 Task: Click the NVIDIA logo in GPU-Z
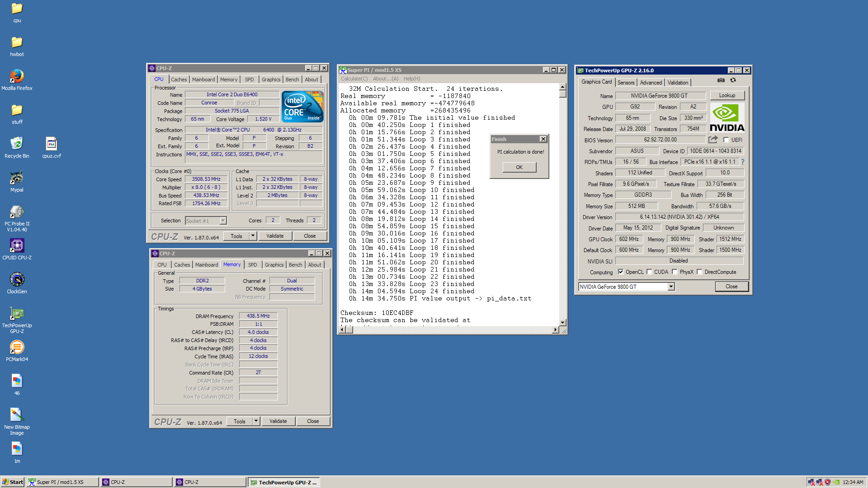[727, 117]
